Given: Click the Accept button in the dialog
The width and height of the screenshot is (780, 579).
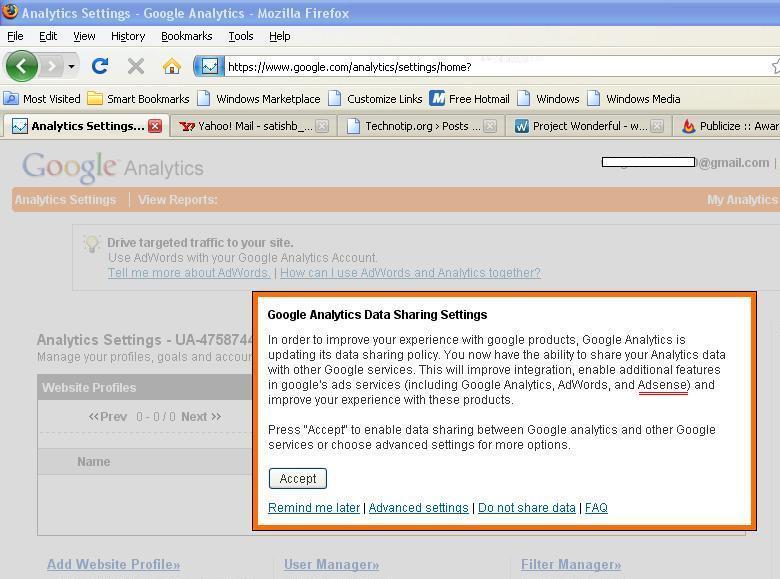Looking at the screenshot, I should (x=297, y=479).
